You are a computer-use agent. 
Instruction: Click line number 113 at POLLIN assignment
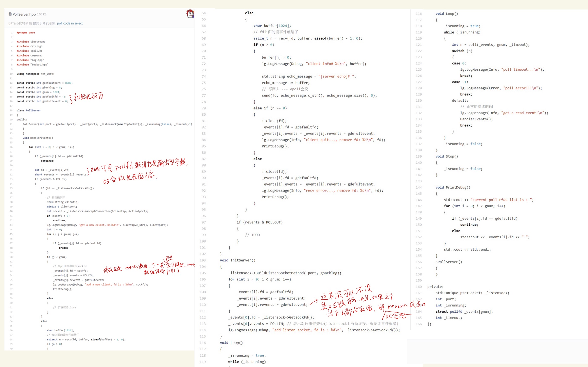click(203, 324)
